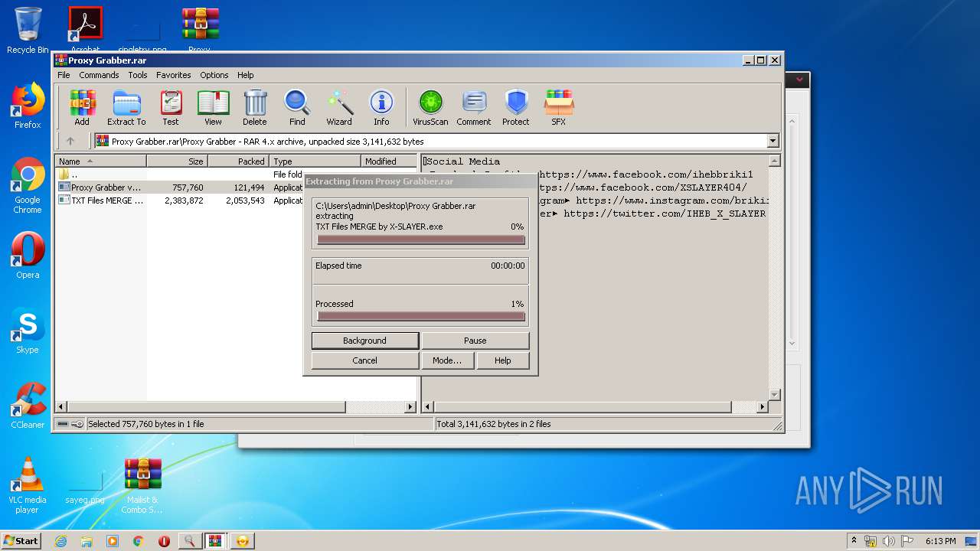Open VLC media player shortcut
The image size is (980, 551).
click(28, 485)
